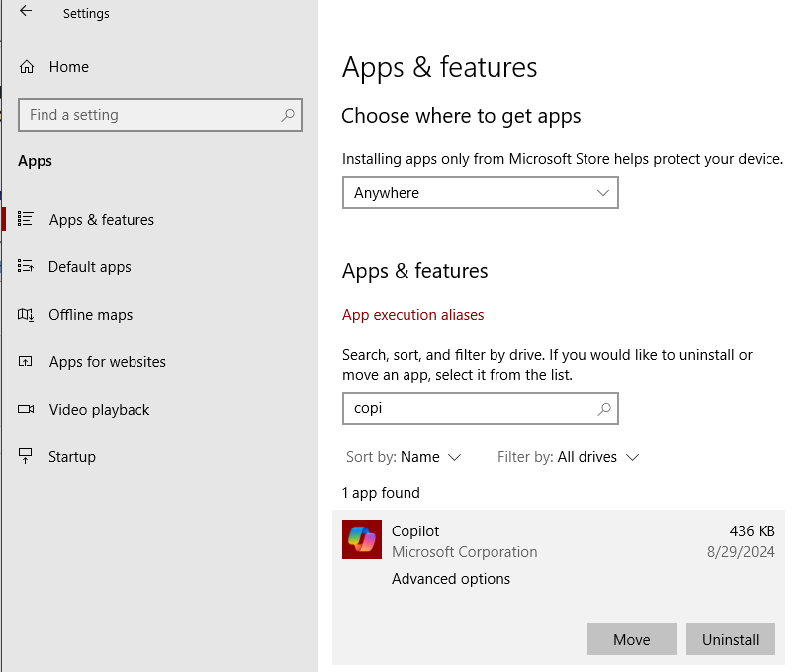Open the Home icon in sidebar

(x=27, y=67)
